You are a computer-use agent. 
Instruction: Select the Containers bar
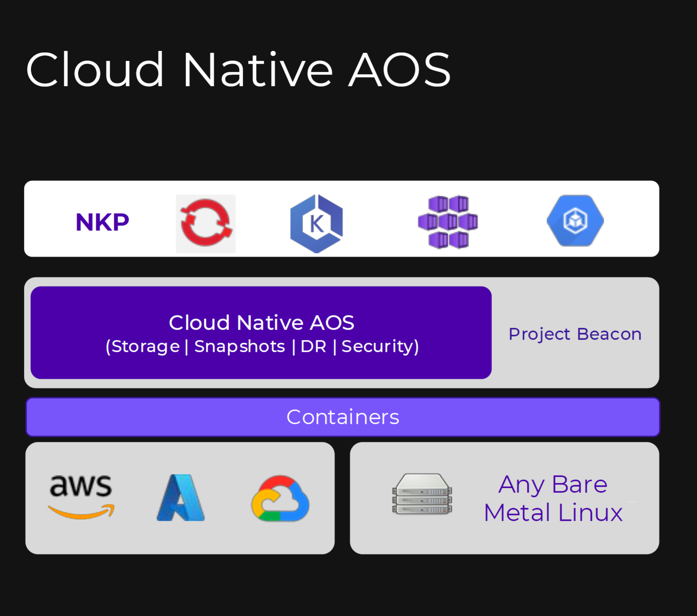pos(343,416)
